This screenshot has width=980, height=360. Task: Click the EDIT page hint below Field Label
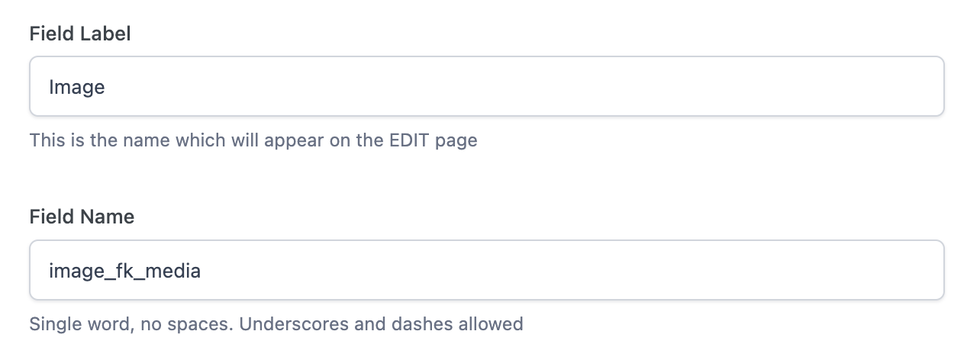coord(253,141)
